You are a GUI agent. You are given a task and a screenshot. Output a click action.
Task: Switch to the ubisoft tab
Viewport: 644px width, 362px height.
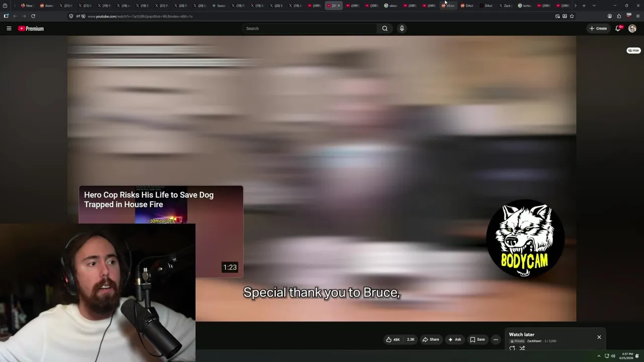click(x=391, y=6)
